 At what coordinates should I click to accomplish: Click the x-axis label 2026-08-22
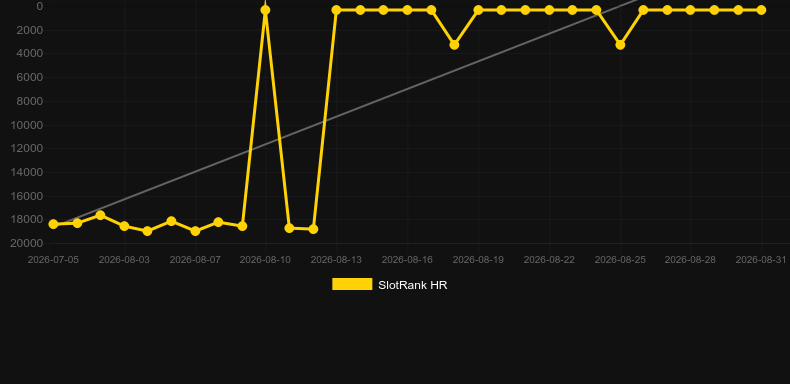[549, 260]
